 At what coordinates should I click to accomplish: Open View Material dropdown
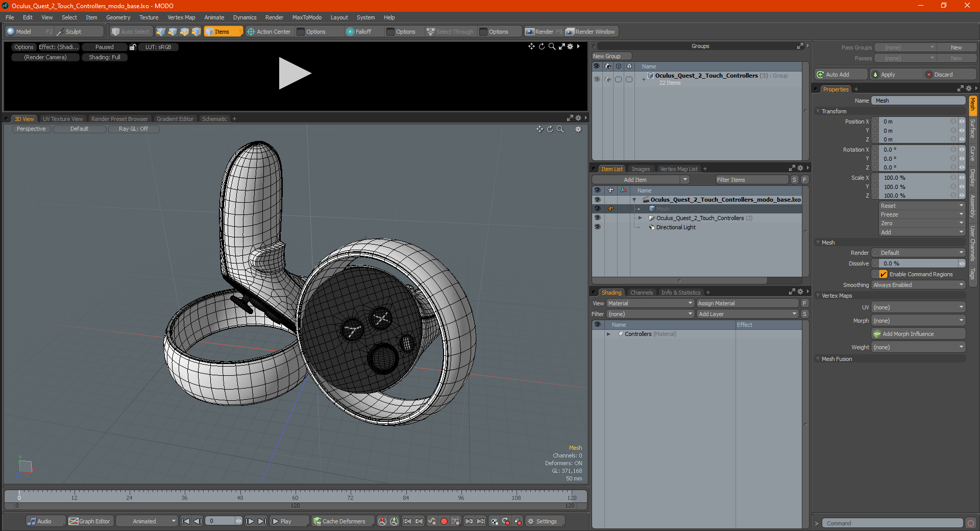(x=650, y=303)
